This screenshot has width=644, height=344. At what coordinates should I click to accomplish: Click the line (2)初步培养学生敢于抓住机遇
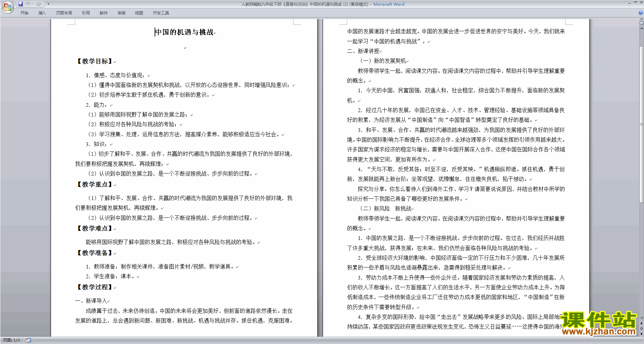pyautogui.click(x=149, y=95)
